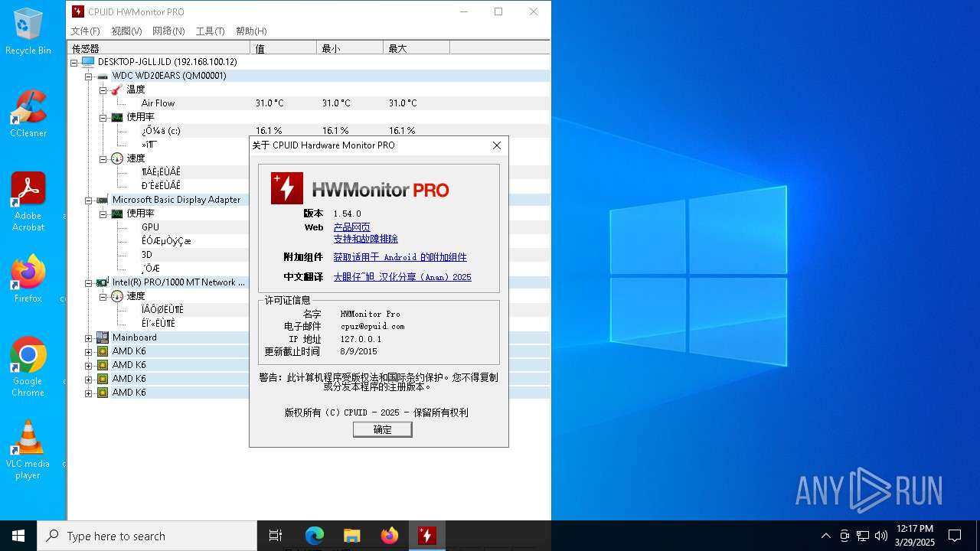980x551 pixels.
Task: Open the 网络(N) menu
Action: [x=168, y=31]
